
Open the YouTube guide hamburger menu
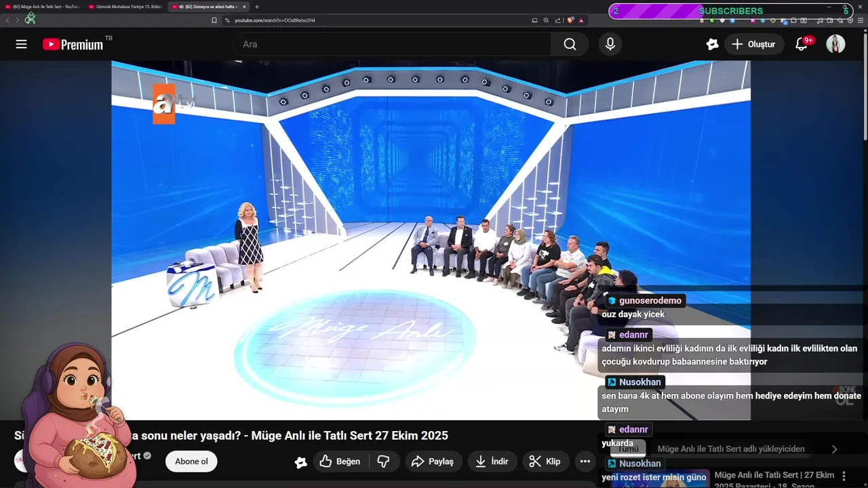[21, 44]
